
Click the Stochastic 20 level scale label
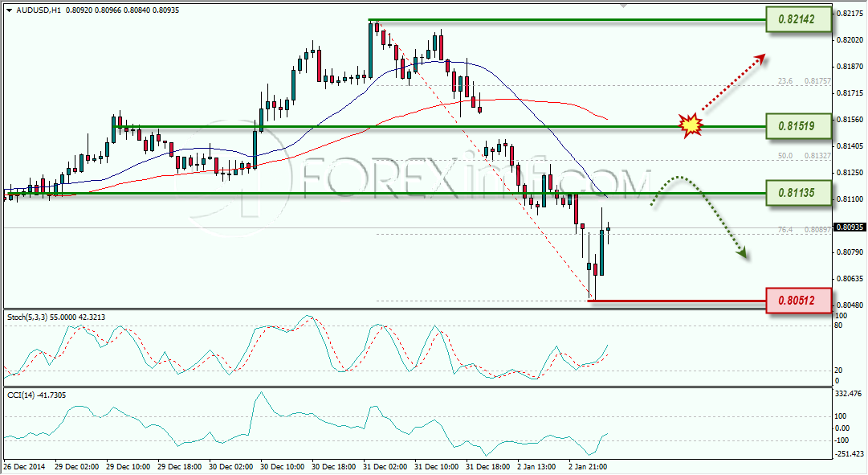point(838,371)
